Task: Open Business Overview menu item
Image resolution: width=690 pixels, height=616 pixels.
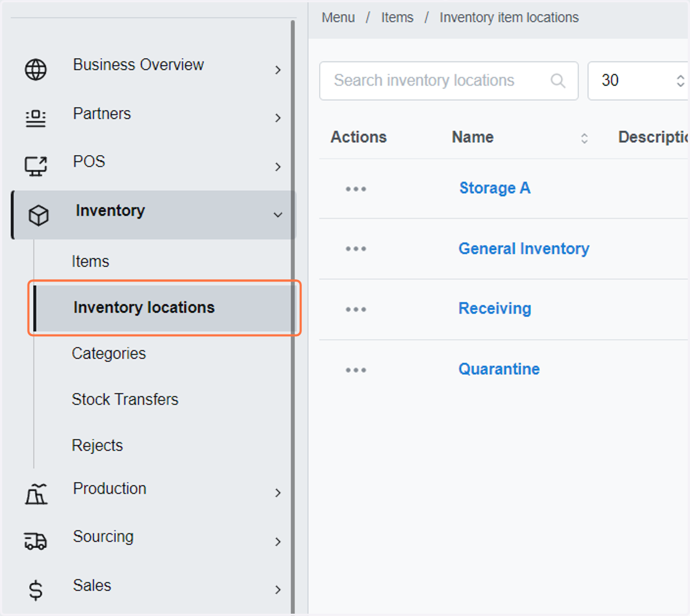Action: [138, 65]
